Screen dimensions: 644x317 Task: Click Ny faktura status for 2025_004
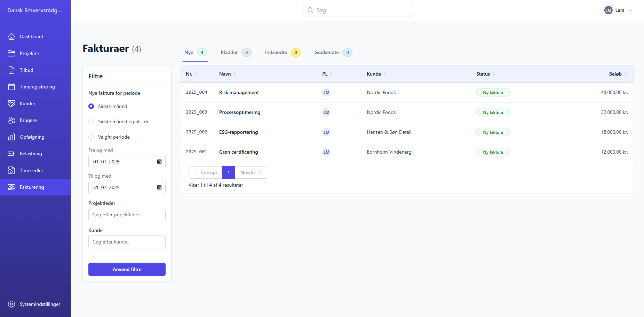(493, 92)
